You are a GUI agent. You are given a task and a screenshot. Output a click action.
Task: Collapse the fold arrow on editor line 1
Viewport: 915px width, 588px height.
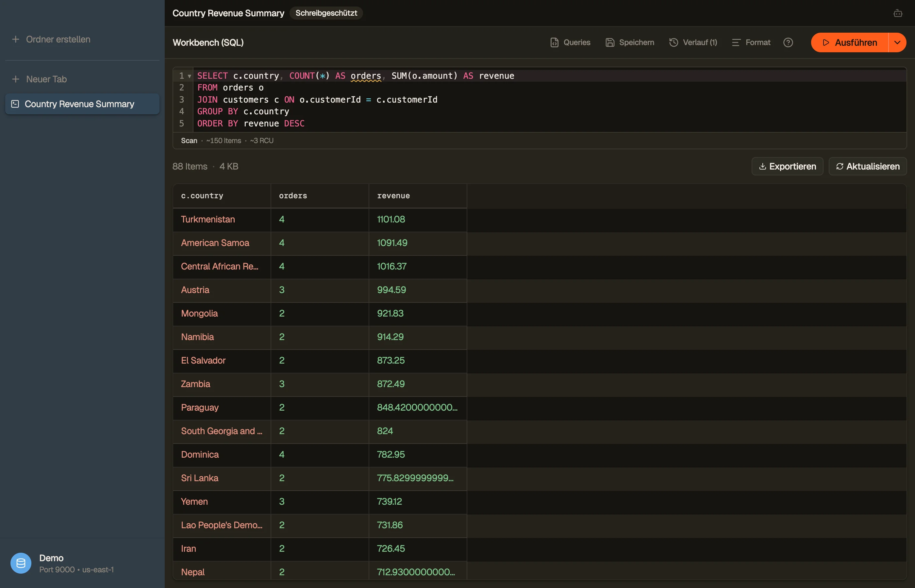(x=190, y=76)
